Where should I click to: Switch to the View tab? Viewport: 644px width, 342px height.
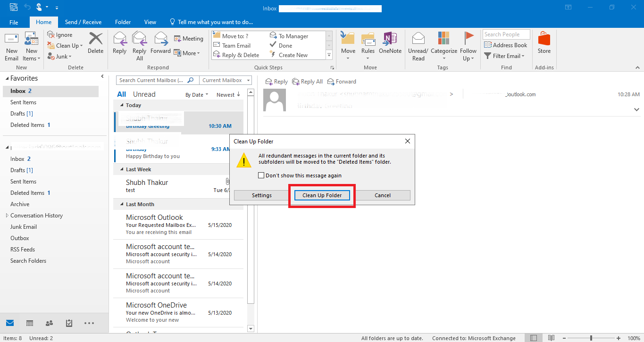point(150,22)
